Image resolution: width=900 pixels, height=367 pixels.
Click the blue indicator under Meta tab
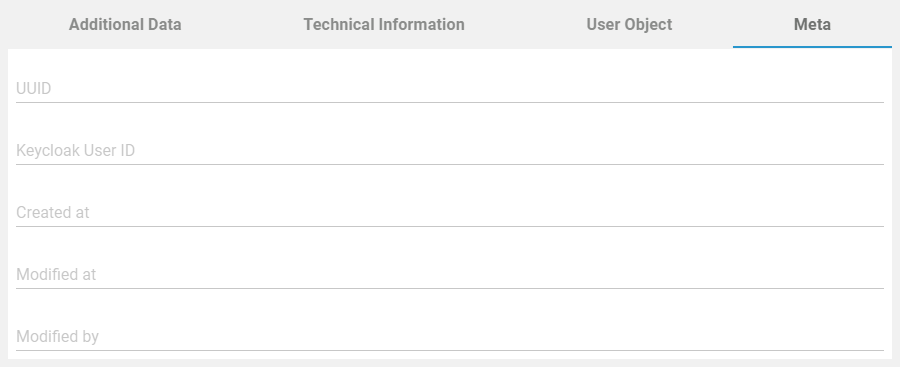pyautogui.click(x=812, y=47)
